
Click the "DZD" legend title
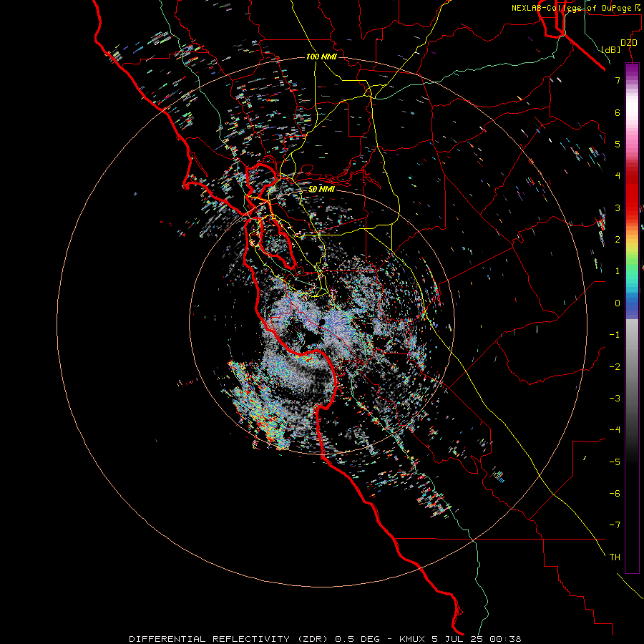point(629,43)
